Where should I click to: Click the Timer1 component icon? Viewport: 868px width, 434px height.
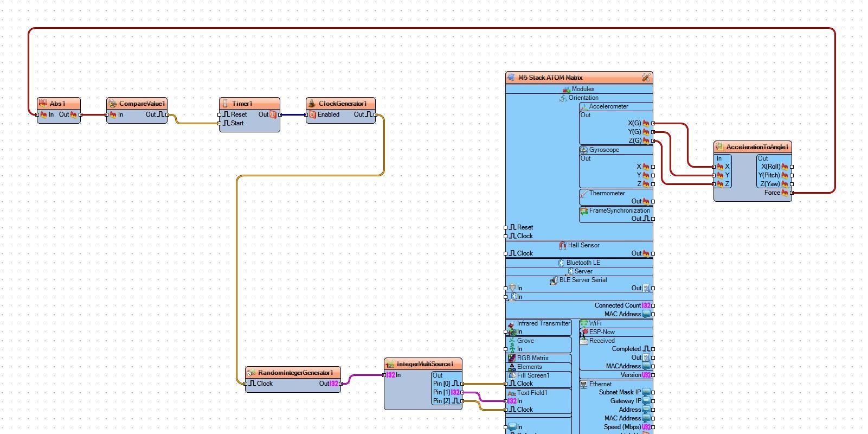click(225, 103)
